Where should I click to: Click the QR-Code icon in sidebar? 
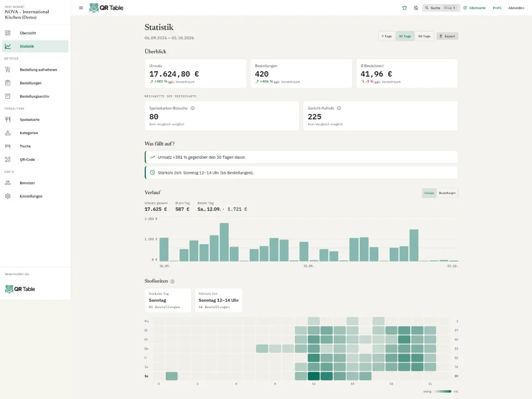click(8, 160)
